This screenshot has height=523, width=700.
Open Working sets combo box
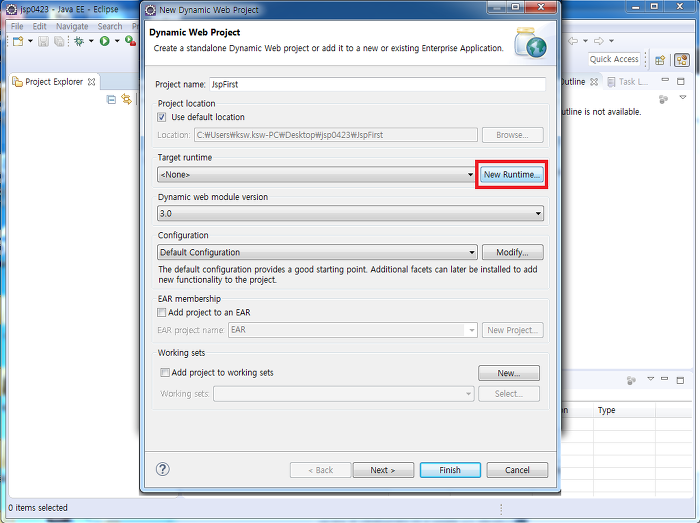coord(344,394)
